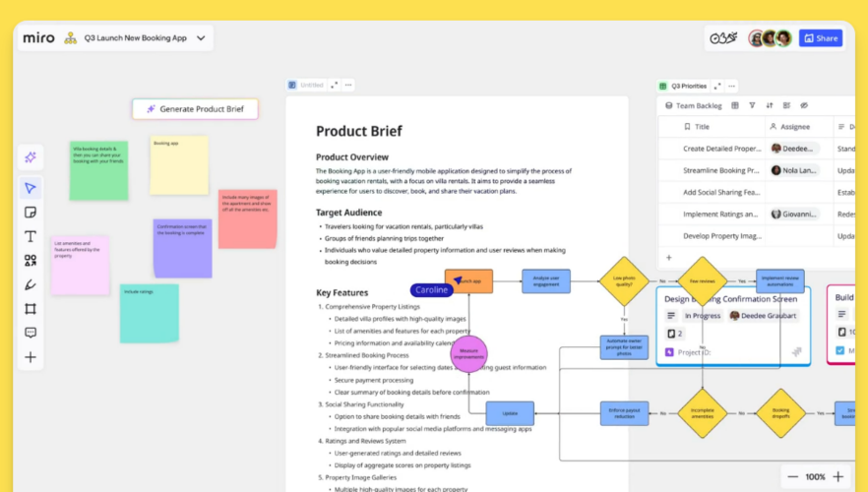Expand the board title dropdown chevron

click(201, 38)
